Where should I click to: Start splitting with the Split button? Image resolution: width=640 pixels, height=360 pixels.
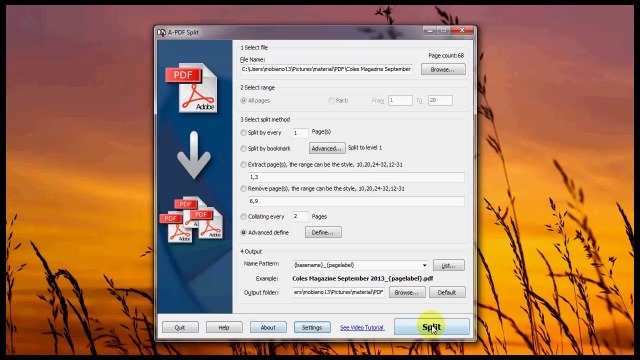[x=432, y=327]
